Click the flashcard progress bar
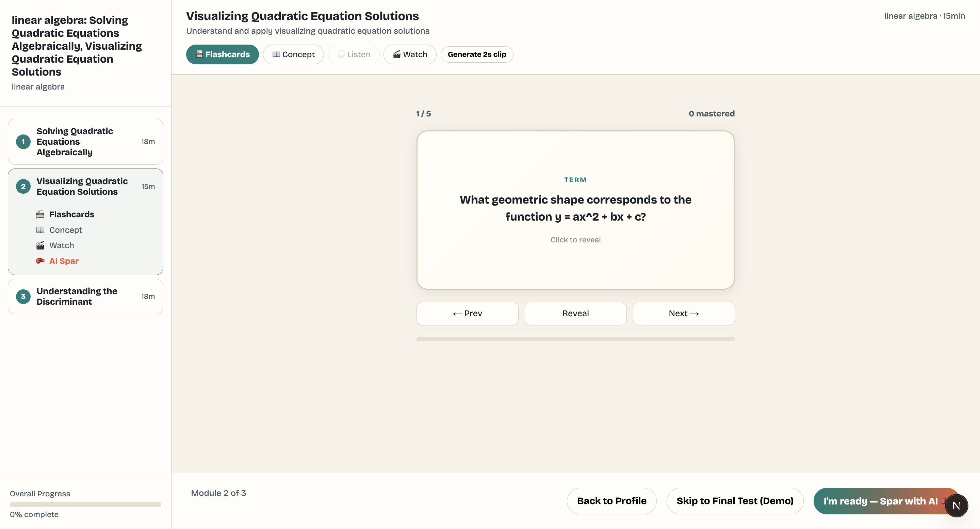The height and width of the screenshot is (529, 980). 575,339
